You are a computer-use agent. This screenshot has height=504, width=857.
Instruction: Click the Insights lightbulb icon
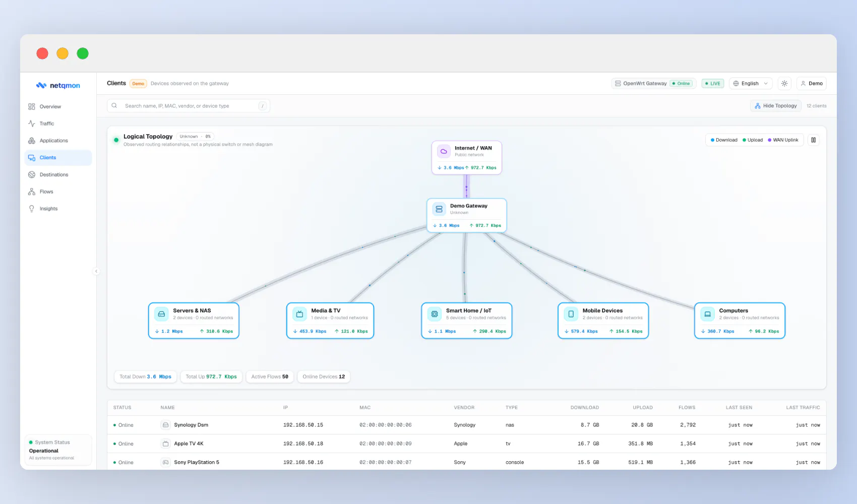pyautogui.click(x=32, y=209)
